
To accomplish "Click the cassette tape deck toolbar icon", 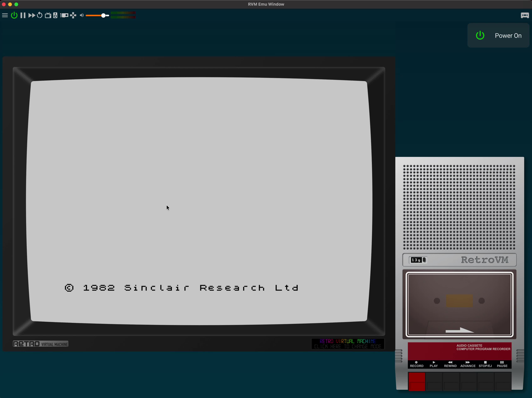I will pos(64,15).
